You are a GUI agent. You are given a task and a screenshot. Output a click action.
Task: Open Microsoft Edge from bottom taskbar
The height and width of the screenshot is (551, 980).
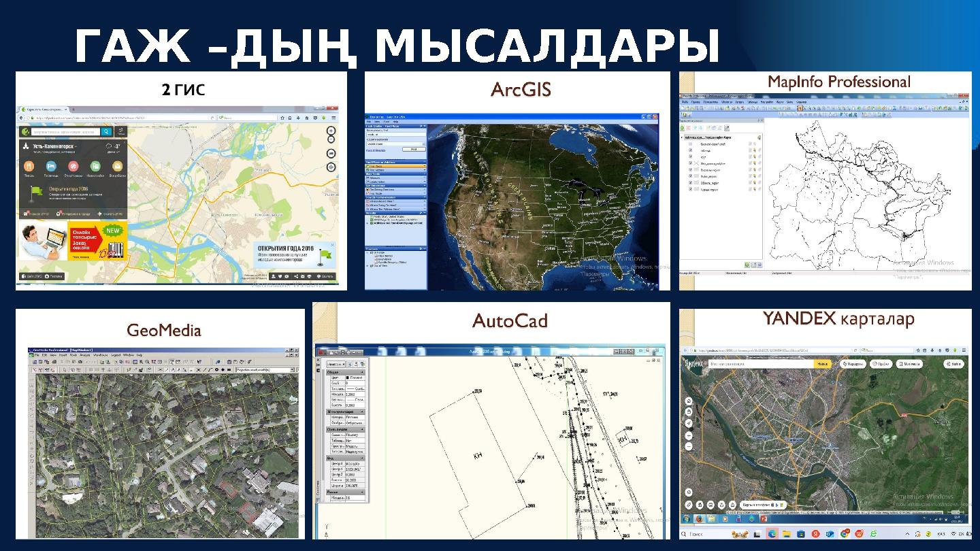coord(772,533)
